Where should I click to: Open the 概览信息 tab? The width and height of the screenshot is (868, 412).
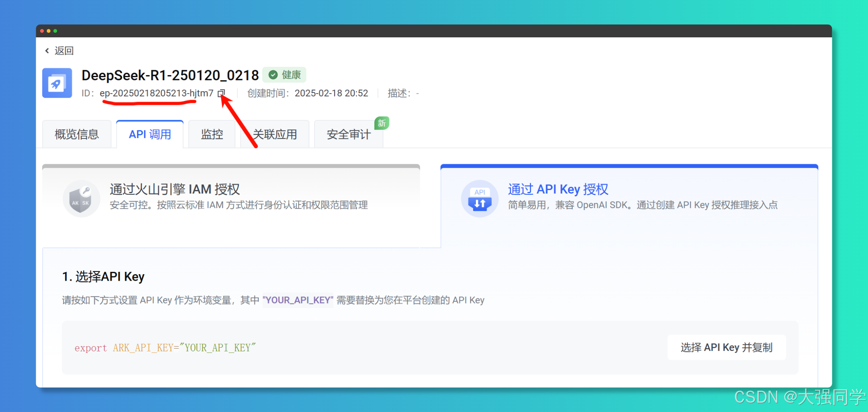(77, 134)
